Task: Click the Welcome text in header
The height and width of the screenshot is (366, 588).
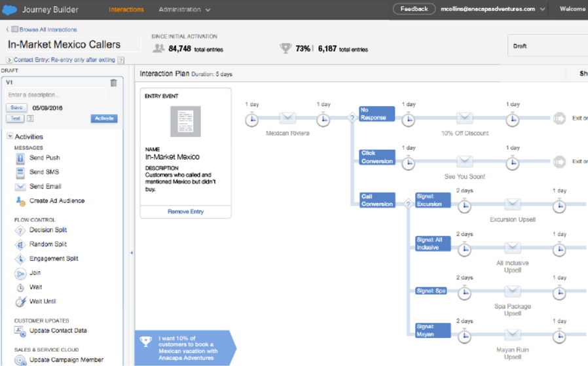Action: tap(572, 9)
